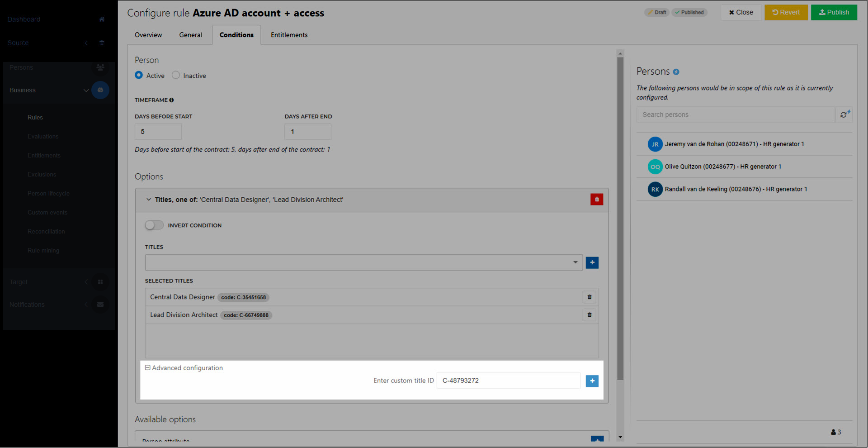Screen dimensions: 868x448
Task: Click the RK avatar for Randall van de Keeling
Action: coord(655,190)
